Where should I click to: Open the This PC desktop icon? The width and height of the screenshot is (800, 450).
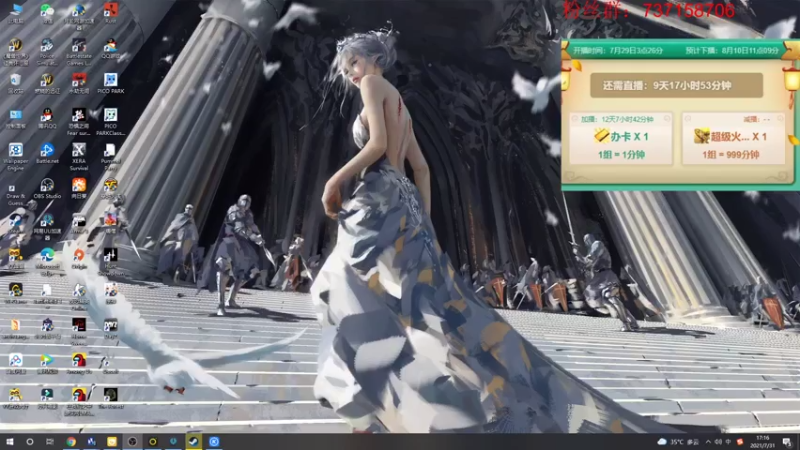coord(15,13)
